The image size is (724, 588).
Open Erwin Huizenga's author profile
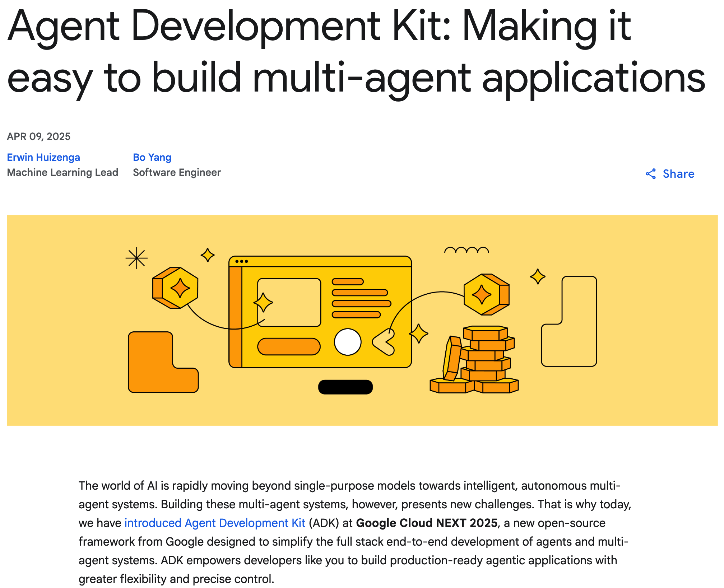click(x=43, y=157)
